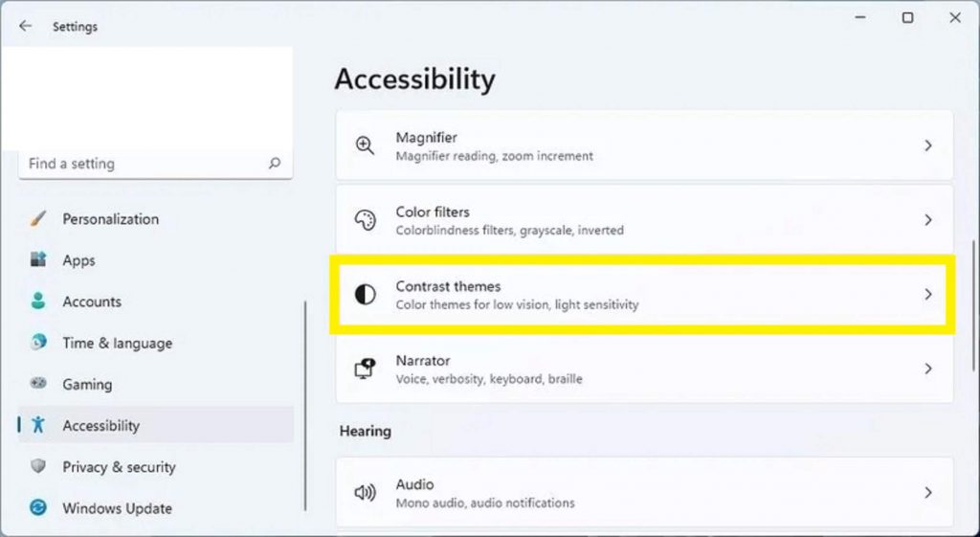Click the Find a setting search box

[144, 164]
